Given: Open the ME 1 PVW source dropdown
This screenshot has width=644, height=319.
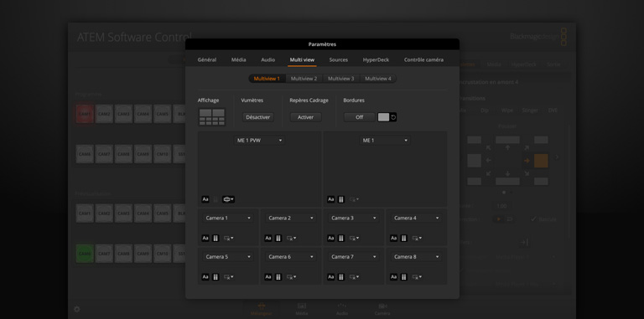Looking at the screenshot, I should click(259, 140).
